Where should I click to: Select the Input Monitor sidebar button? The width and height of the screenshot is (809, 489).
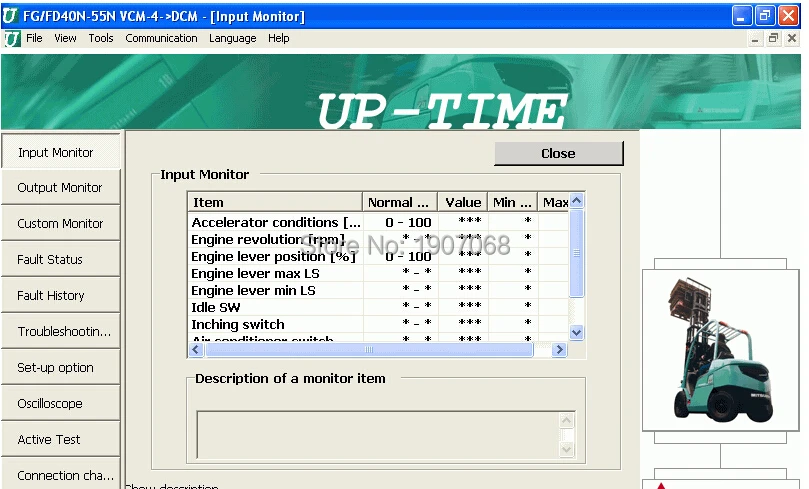click(61, 152)
